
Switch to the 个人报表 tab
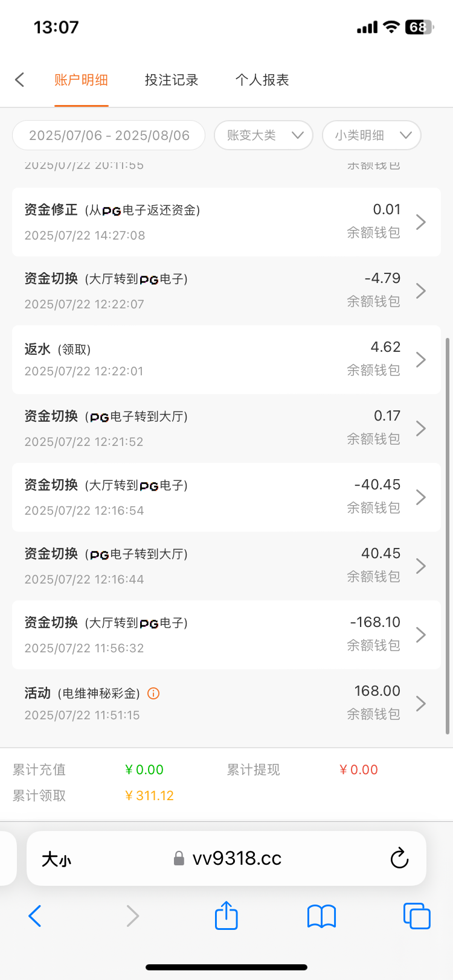262,80
